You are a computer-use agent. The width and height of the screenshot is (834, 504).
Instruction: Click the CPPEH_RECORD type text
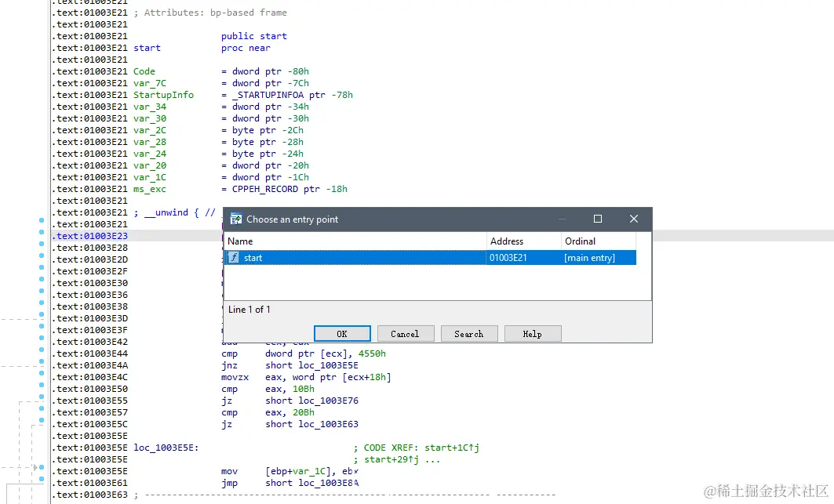coord(265,189)
